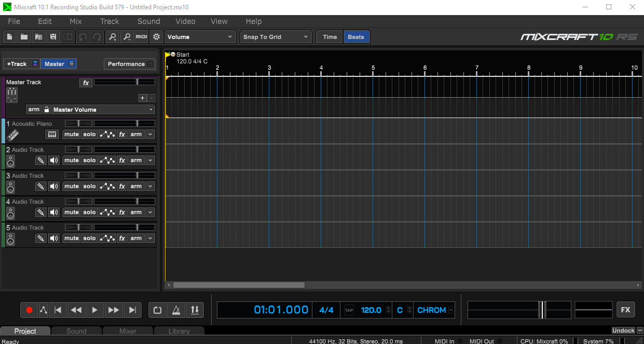Click the speaker image icon of track 5

point(11,239)
